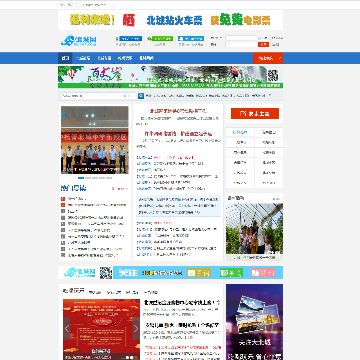Click the QR code in the bottom follow banner
The width and height of the screenshot is (360, 360).
pos(106,273)
